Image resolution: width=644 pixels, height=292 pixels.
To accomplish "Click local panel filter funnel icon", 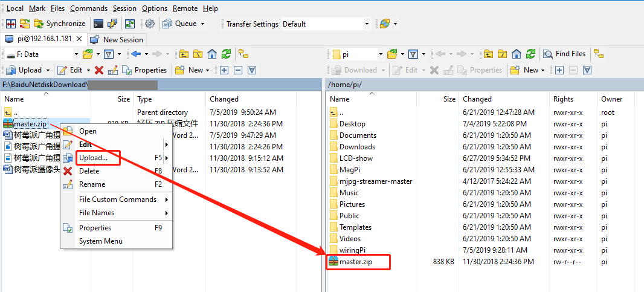I will coord(108,54).
